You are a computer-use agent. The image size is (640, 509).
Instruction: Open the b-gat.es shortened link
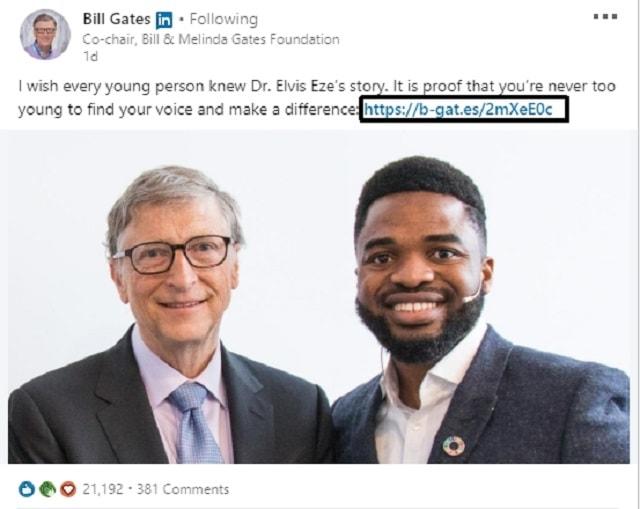[463, 109]
